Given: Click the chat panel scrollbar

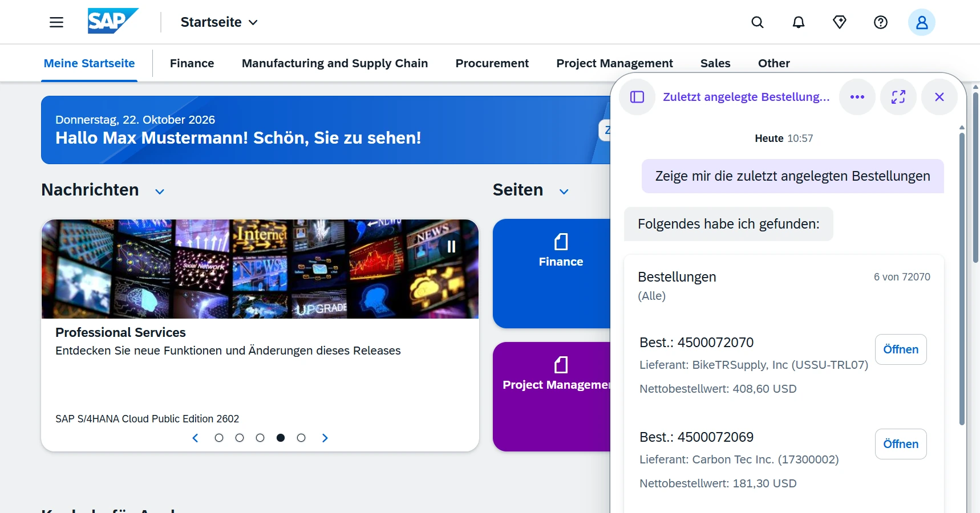Looking at the screenshot, I should (x=962, y=279).
